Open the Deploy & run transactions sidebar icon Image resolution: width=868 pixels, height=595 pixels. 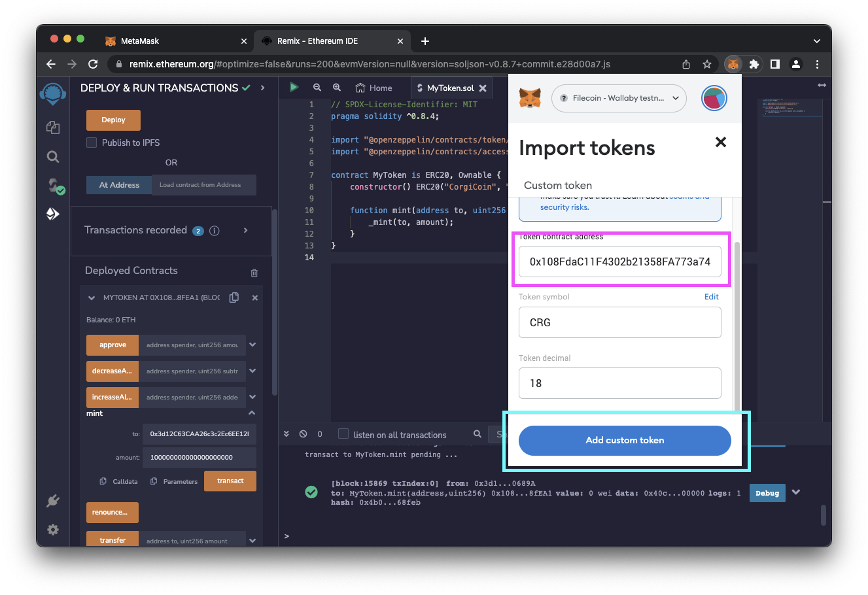[x=53, y=214]
